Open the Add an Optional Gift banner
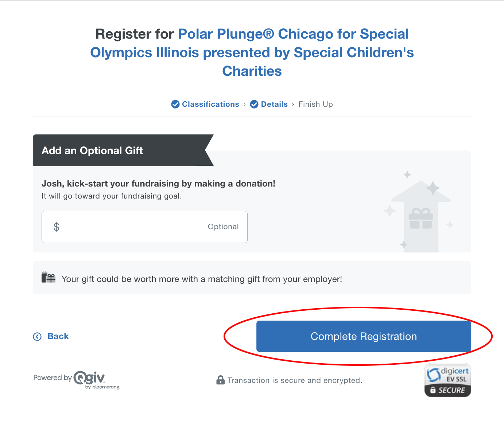 click(92, 150)
